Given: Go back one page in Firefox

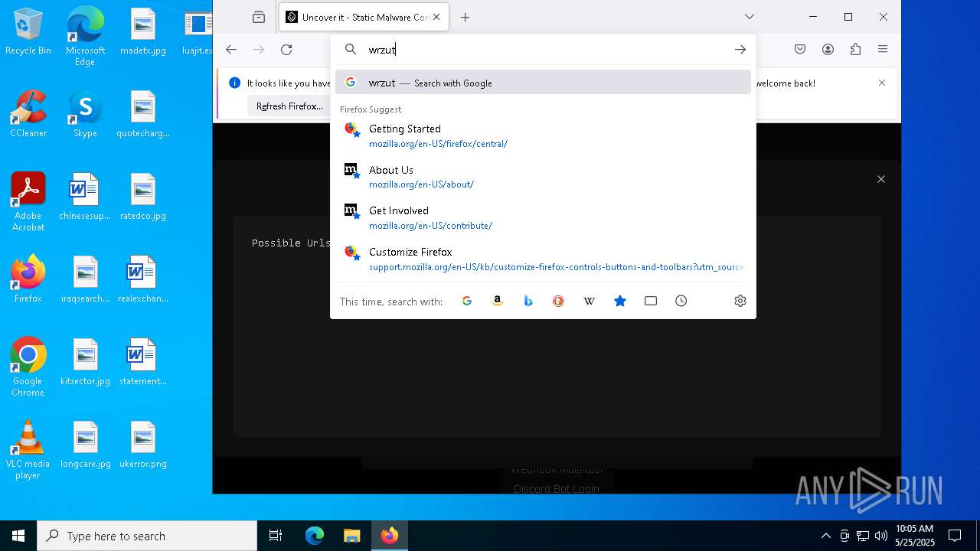Looking at the screenshot, I should click(x=231, y=49).
